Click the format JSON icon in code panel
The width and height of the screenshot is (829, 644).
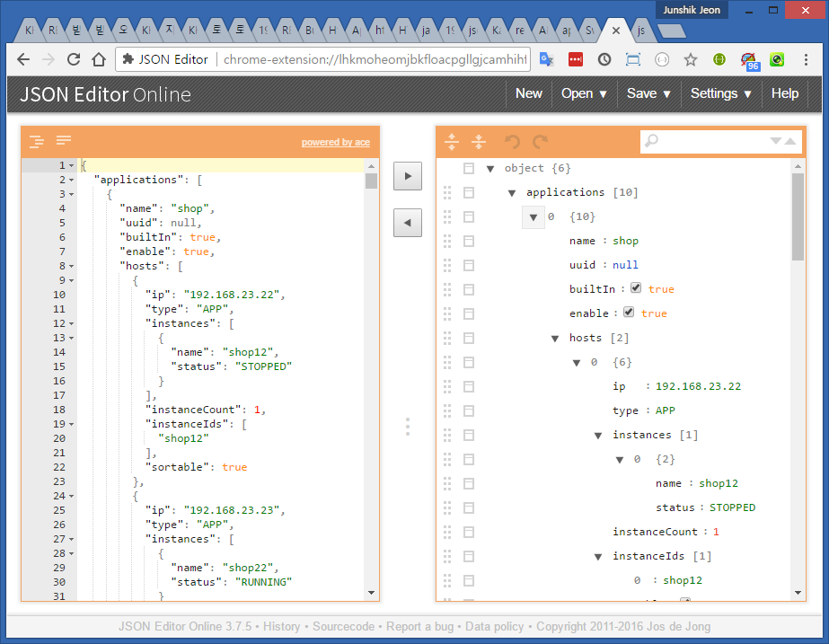pyautogui.click(x=37, y=141)
